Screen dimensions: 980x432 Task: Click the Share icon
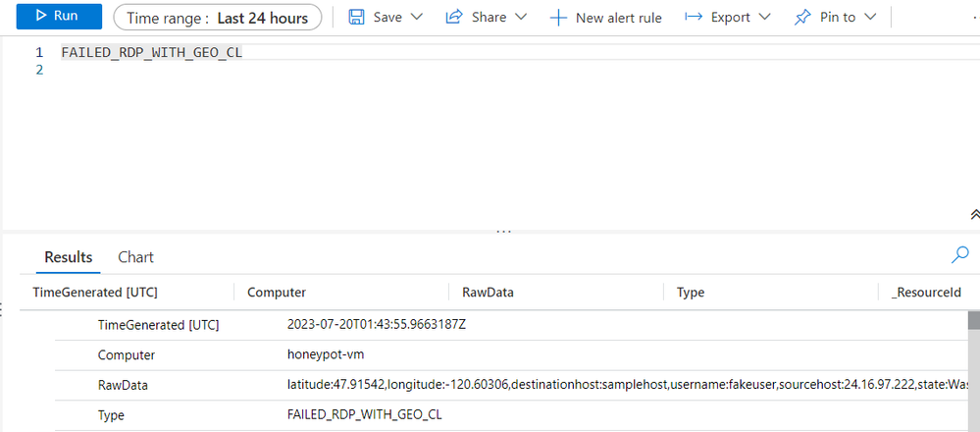(454, 17)
